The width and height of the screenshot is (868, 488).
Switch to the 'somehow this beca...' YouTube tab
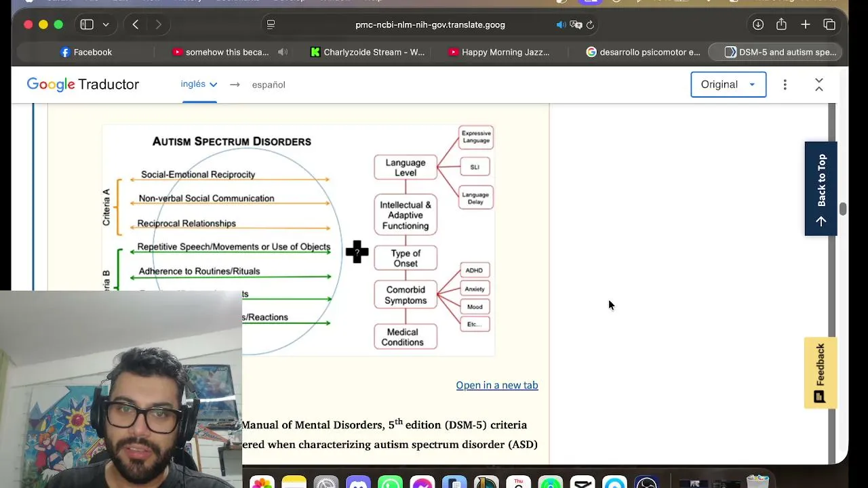click(x=220, y=52)
